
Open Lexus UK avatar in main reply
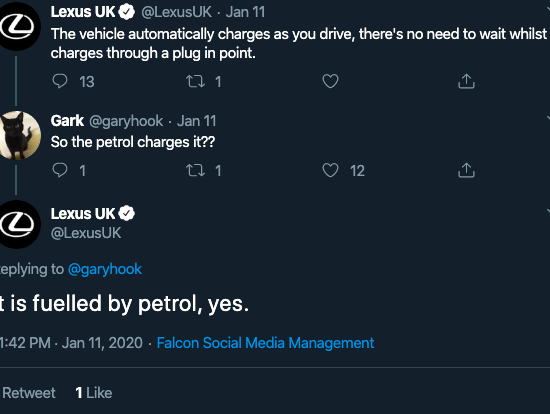18,225
